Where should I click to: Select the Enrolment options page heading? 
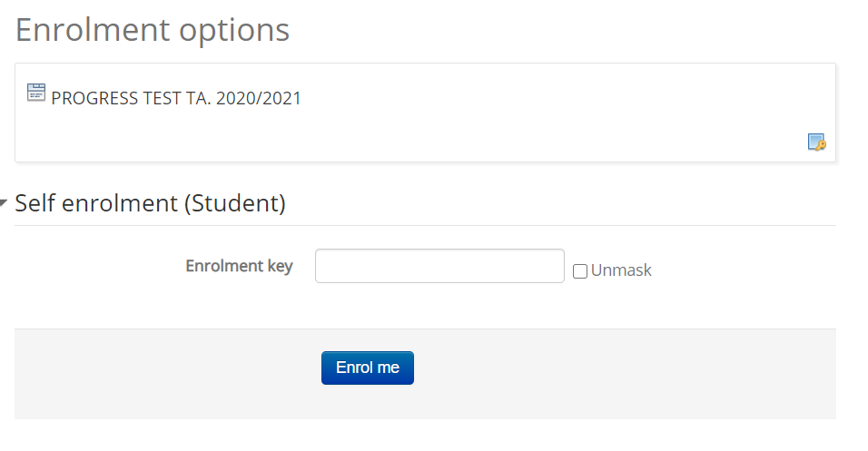pyautogui.click(x=153, y=30)
